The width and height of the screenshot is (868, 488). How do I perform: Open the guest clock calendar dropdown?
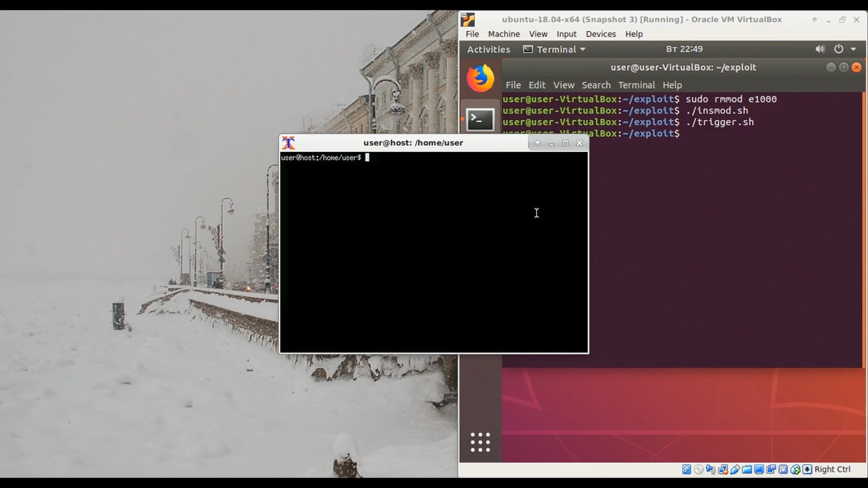pos(684,49)
